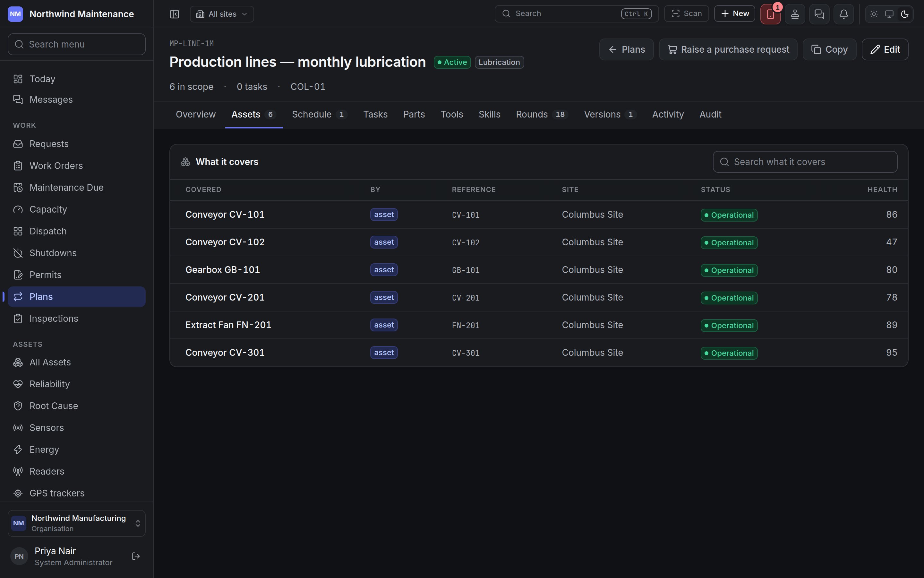Click the New button in header
This screenshot has width=924, height=578.
(734, 13)
